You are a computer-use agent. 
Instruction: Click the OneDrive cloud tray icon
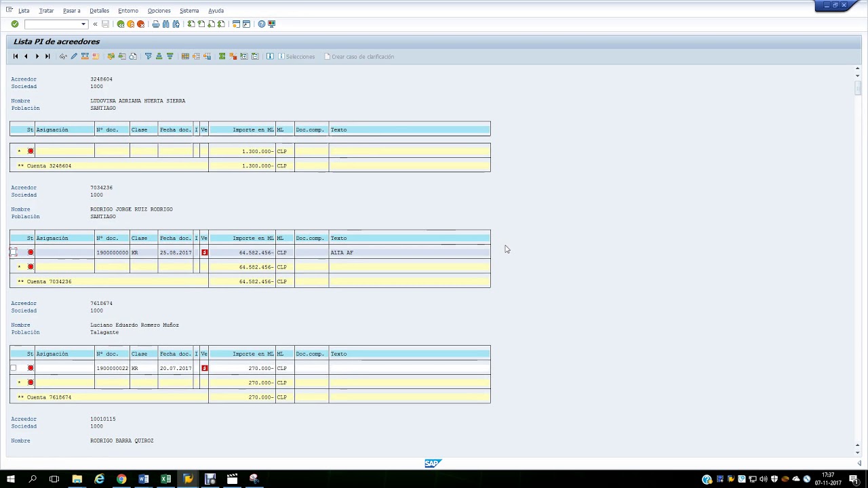(x=796, y=479)
